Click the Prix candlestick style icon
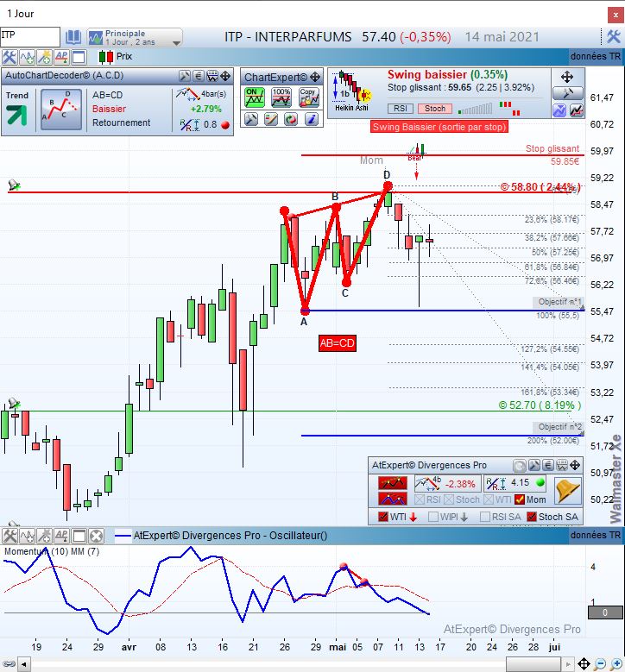 point(106,57)
